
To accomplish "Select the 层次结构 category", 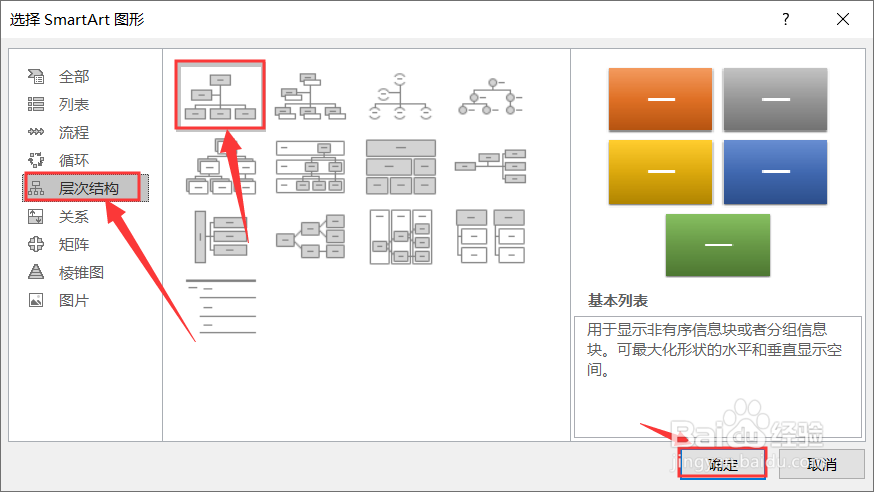I will click(86, 188).
